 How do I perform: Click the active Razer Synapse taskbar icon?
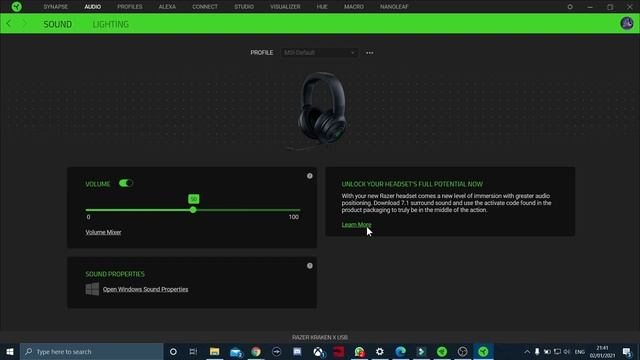pos(483,351)
